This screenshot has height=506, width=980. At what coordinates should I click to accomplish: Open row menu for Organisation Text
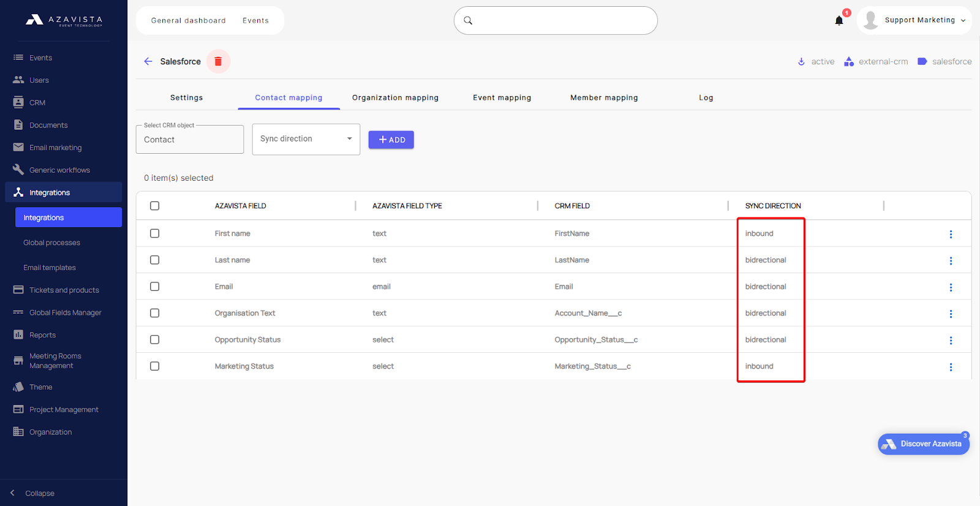[951, 314]
